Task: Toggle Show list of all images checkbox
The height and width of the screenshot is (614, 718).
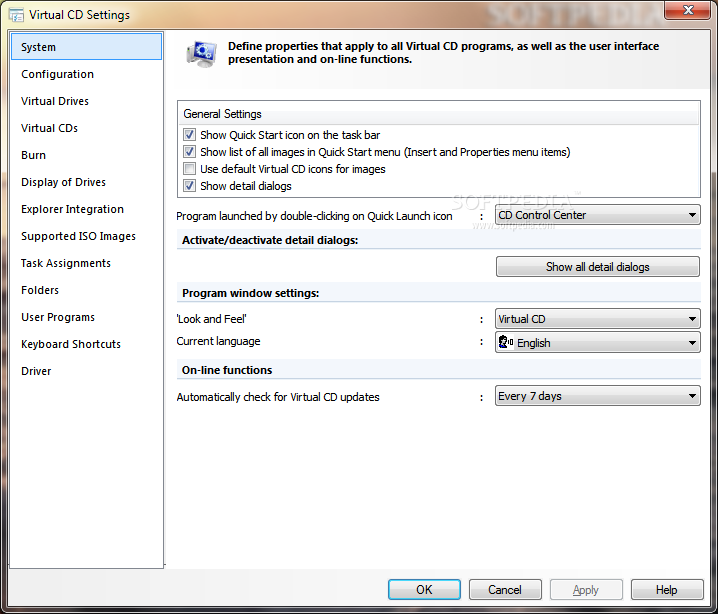Action: click(189, 152)
